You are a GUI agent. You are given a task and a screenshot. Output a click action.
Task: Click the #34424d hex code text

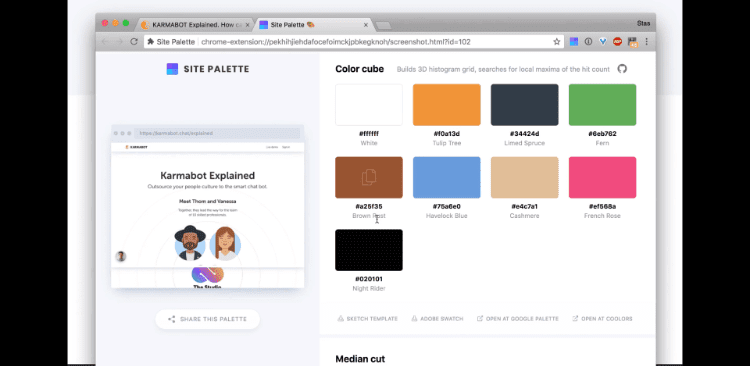tap(525, 134)
